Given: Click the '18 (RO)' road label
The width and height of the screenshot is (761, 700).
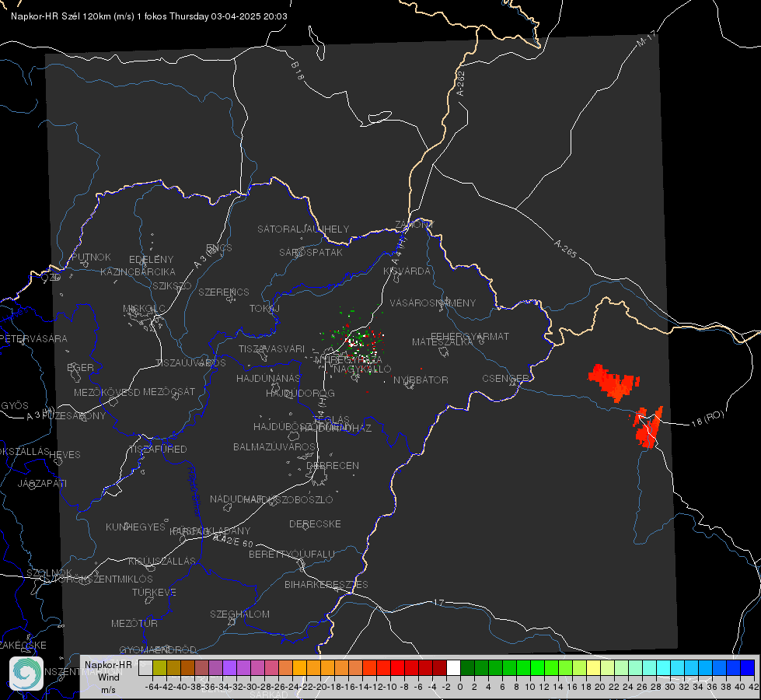Looking at the screenshot, I should click(707, 418).
